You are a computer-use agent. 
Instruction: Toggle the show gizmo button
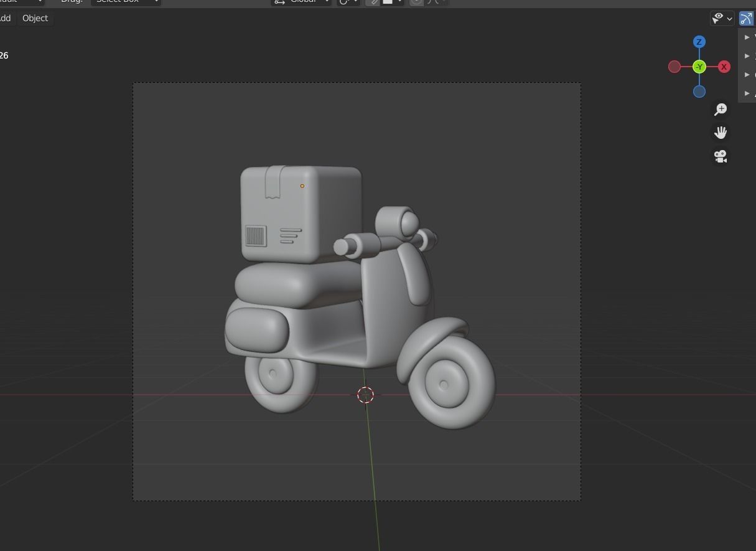coord(746,19)
